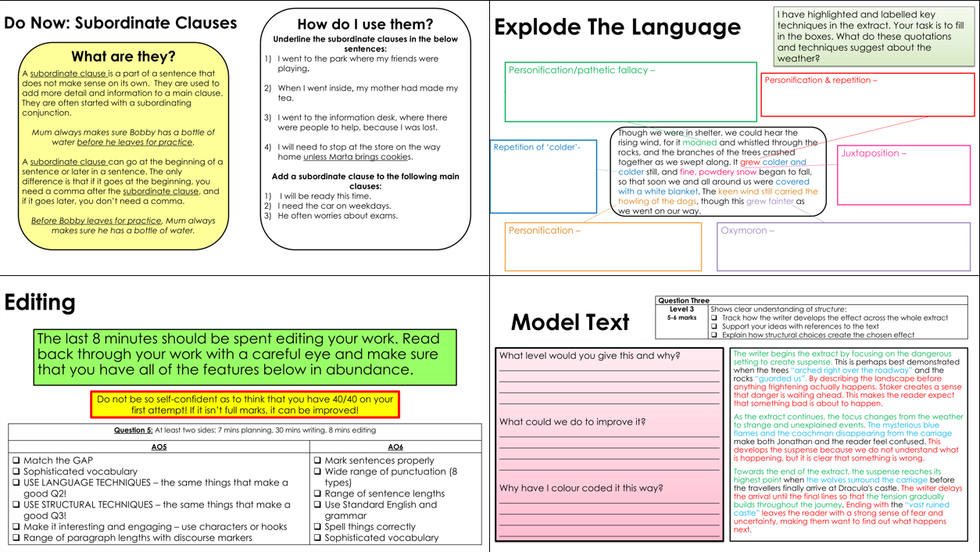Screen dimensions: 980x552
Task: Click inside the blue 'Repetition of colder' box
Action: (543, 177)
